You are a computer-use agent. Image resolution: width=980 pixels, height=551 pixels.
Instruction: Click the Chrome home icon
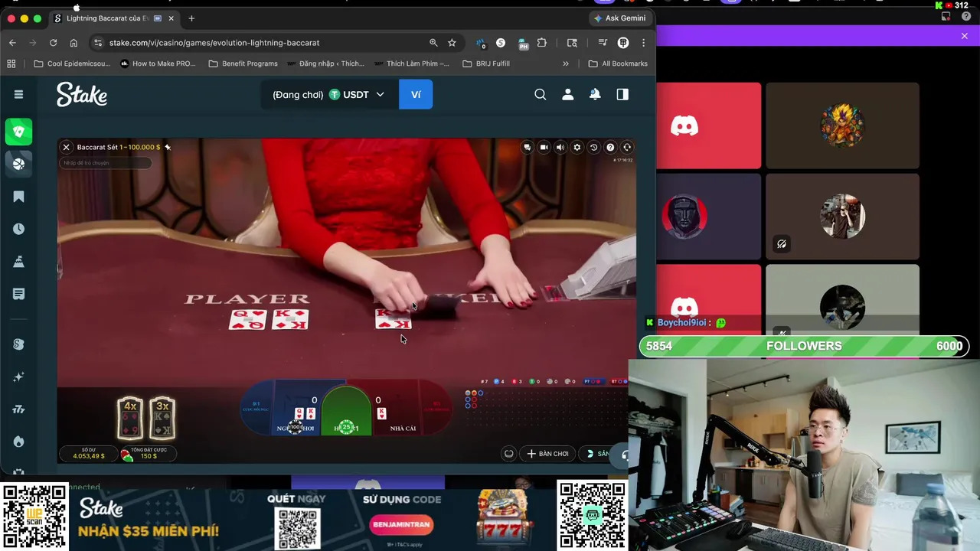73,43
